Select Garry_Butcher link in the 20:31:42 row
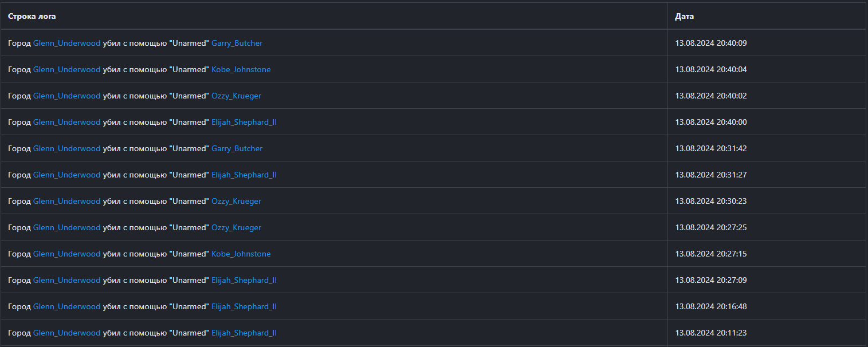The width and height of the screenshot is (868, 347). tap(237, 148)
